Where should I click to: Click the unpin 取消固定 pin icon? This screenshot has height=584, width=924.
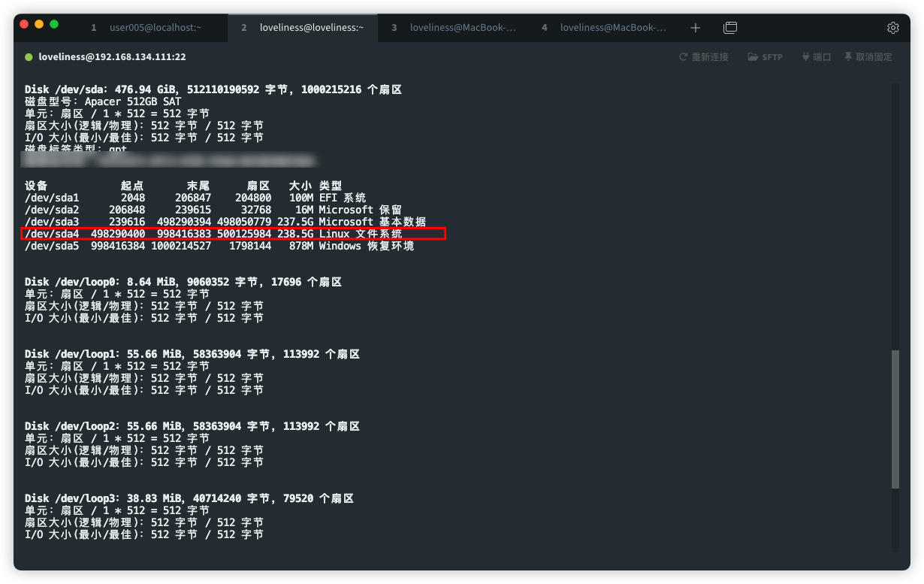point(848,57)
